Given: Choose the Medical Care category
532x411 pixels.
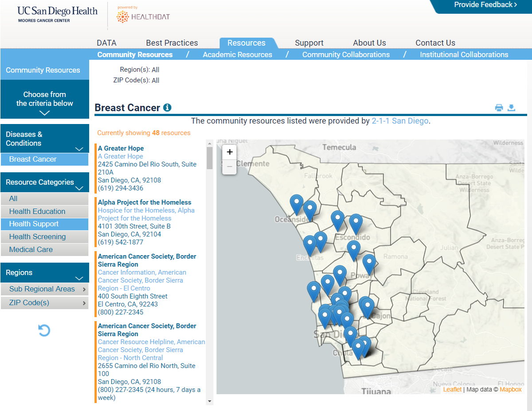Looking at the screenshot, I should click(44, 250).
